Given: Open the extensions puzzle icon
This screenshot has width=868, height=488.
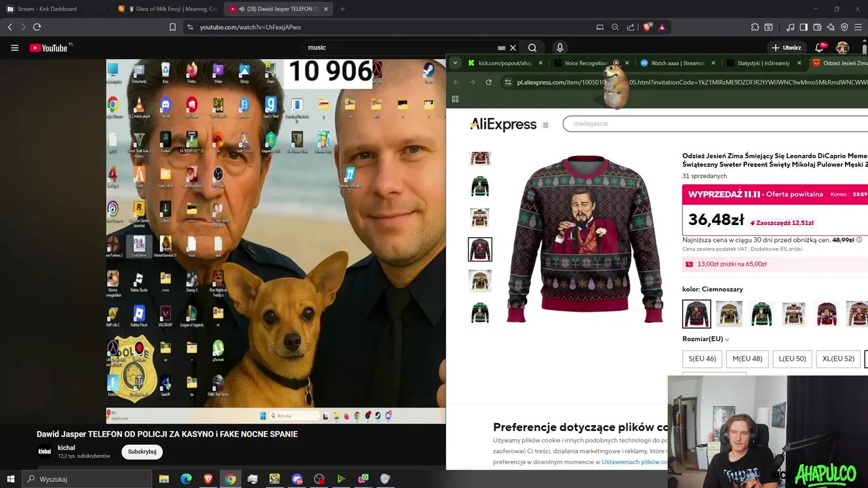Looking at the screenshot, I should tap(755, 27).
